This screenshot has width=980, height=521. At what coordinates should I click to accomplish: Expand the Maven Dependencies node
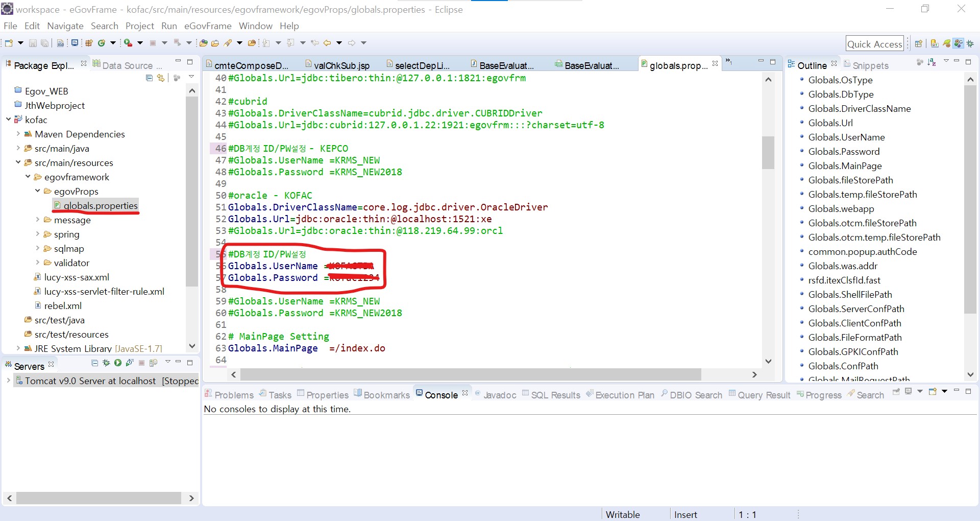pos(18,134)
